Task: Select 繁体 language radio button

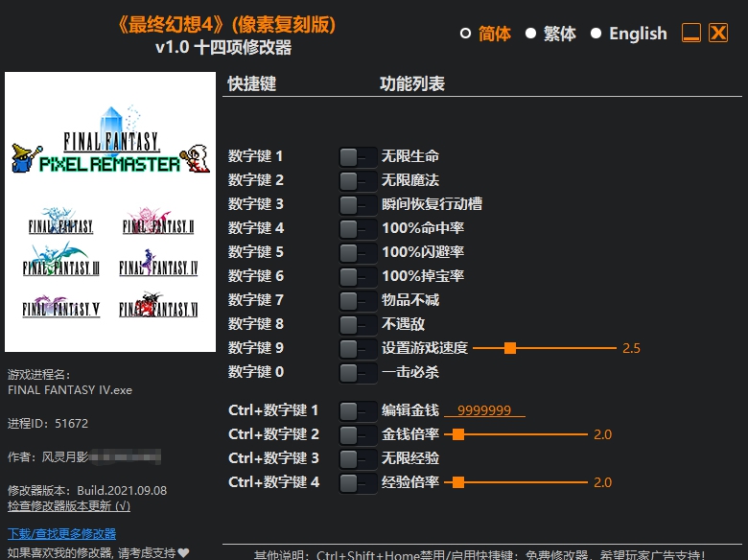Action: coord(530,34)
